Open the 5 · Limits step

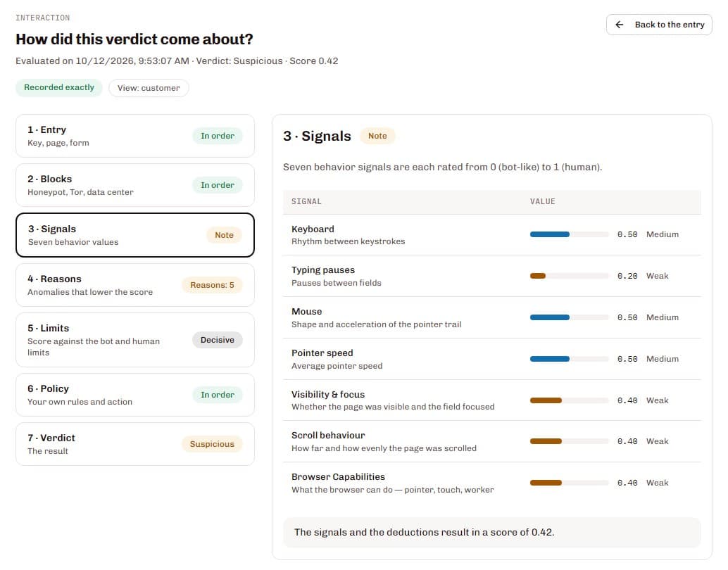click(135, 340)
